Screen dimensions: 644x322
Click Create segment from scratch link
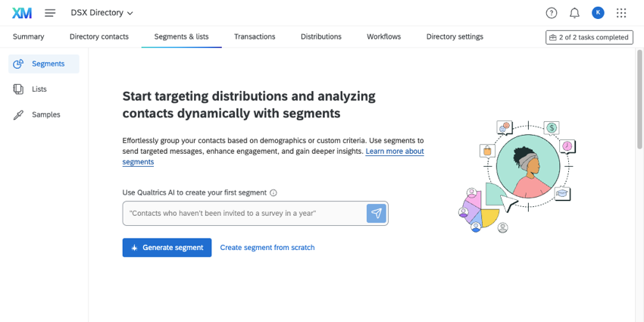pos(267,248)
